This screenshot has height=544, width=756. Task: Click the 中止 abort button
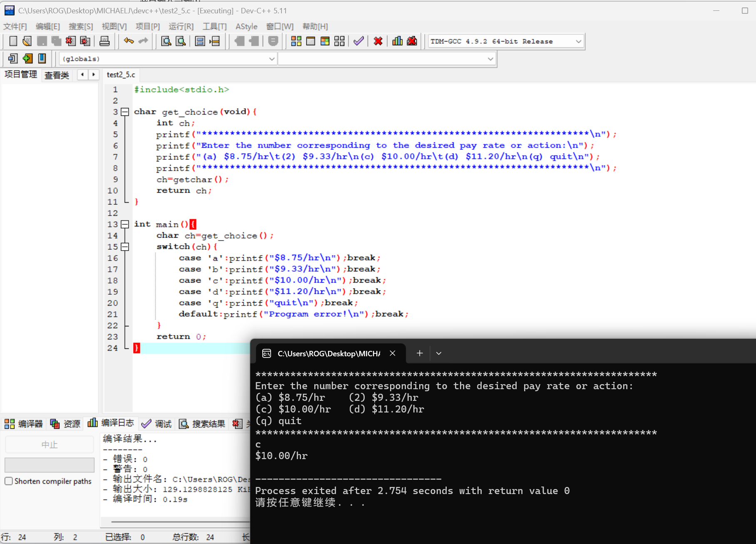50,445
